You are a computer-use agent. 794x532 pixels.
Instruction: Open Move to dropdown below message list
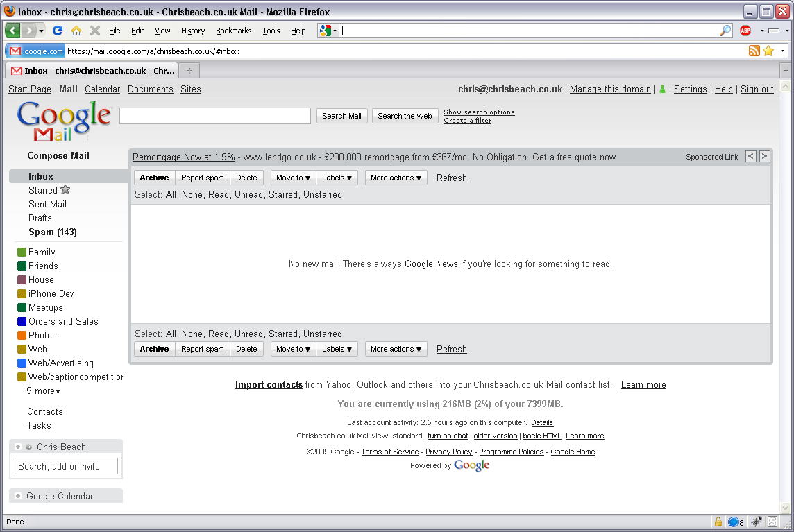[293, 349]
